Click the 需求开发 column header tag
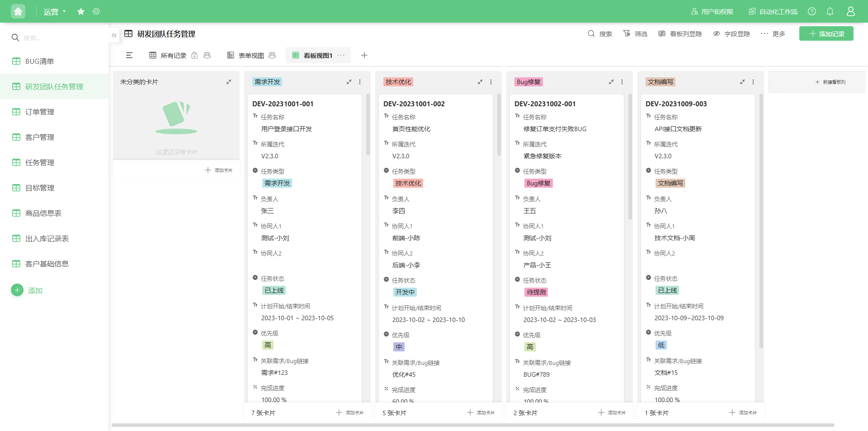 coord(267,82)
